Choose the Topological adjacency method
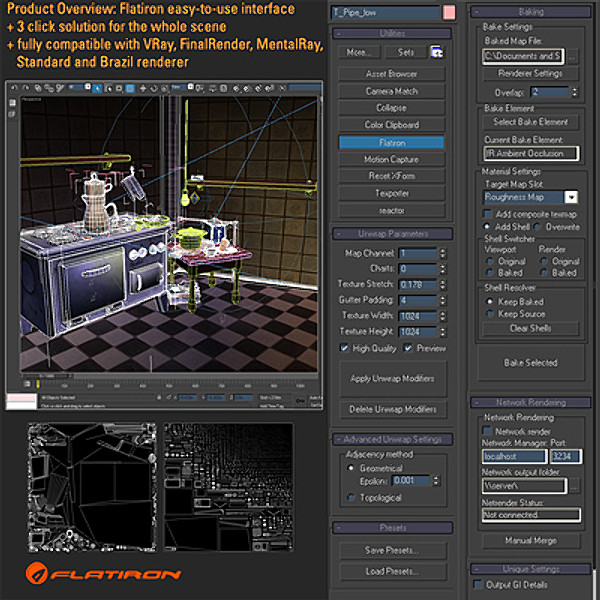 (x=351, y=497)
